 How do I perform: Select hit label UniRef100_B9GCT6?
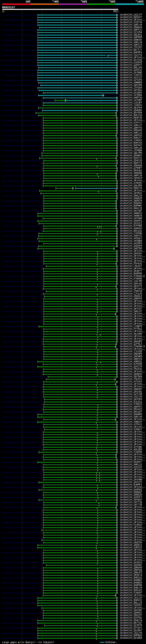pyautogui.click(x=131, y=188)
